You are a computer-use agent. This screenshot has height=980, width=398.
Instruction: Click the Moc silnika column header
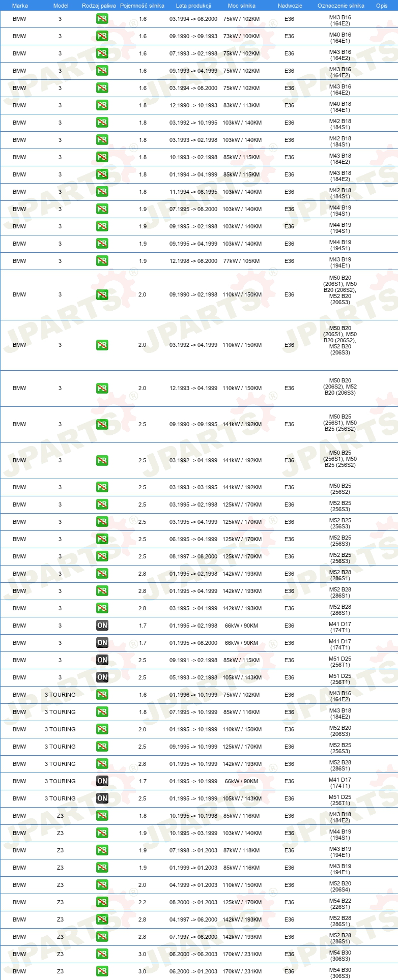[x=242, y=6]
